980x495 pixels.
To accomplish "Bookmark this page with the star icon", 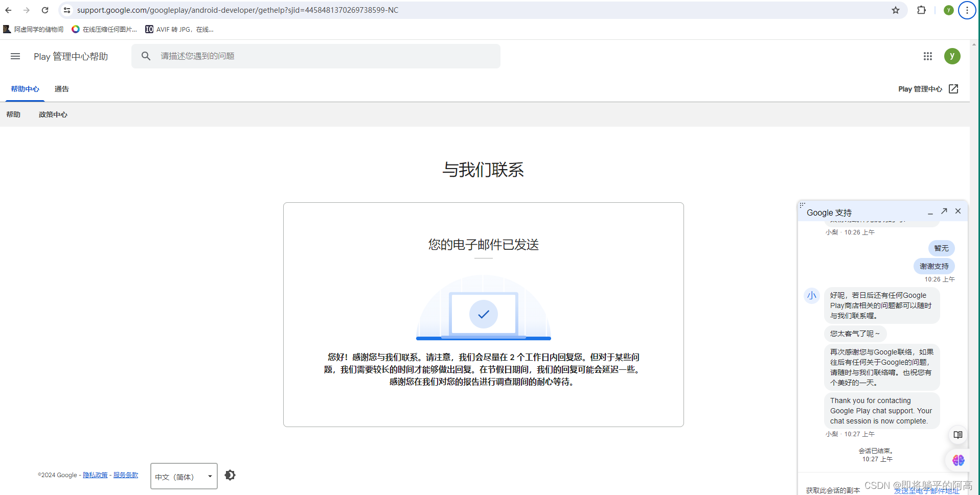I will [x=896, y=10].
